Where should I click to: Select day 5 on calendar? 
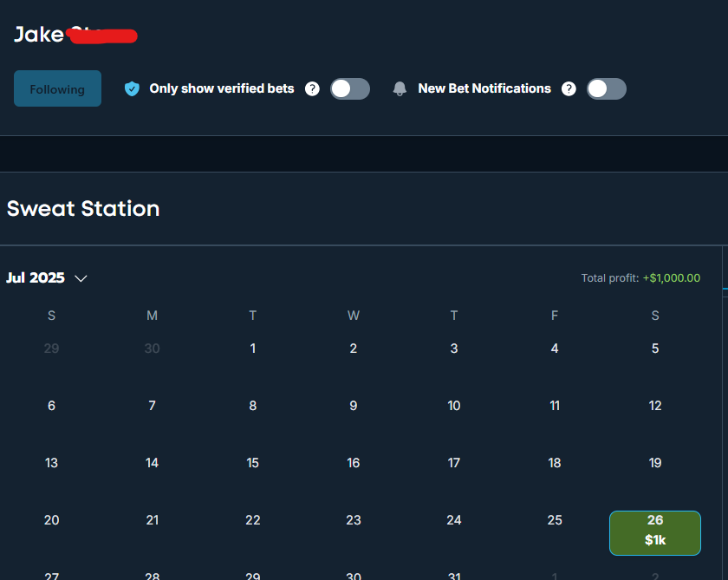coord(655,349)
